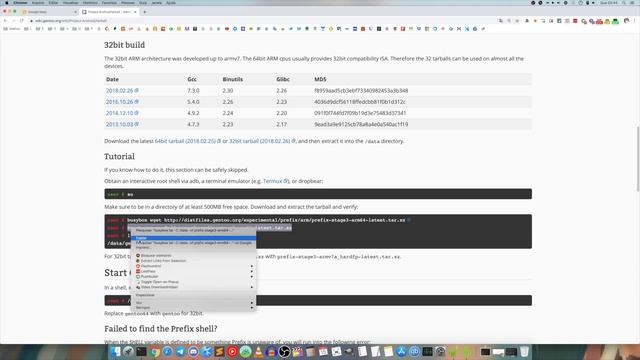Open the Termux external link
Screen dimensions: 640x360
(275, 181)
